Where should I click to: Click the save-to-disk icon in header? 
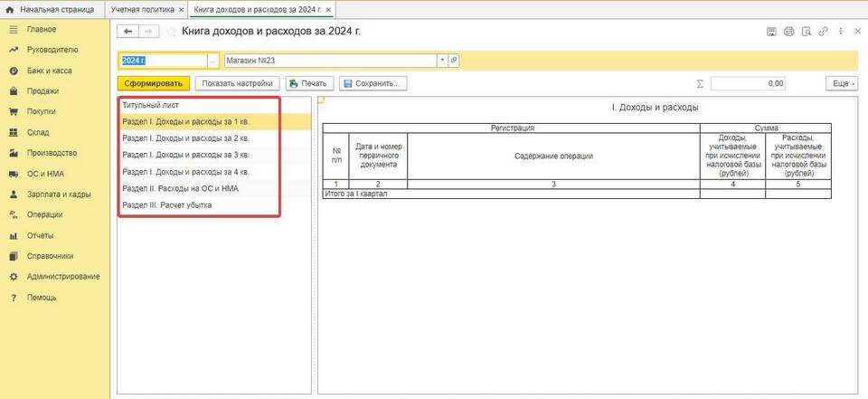772,32
